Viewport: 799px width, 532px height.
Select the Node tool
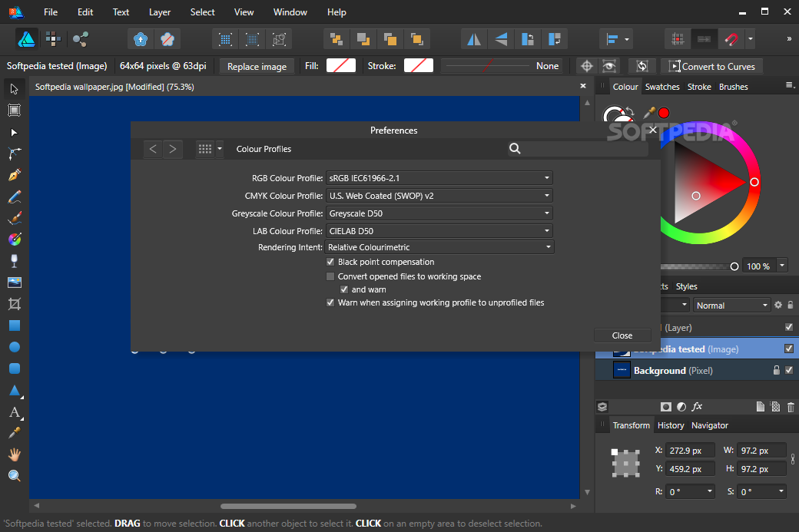pyautogui.click(x=15, y=132)
